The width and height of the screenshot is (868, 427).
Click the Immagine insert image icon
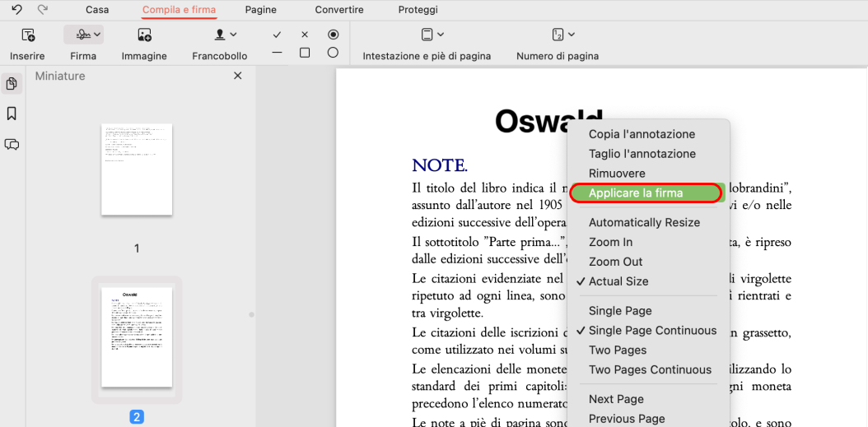(144, 35)
